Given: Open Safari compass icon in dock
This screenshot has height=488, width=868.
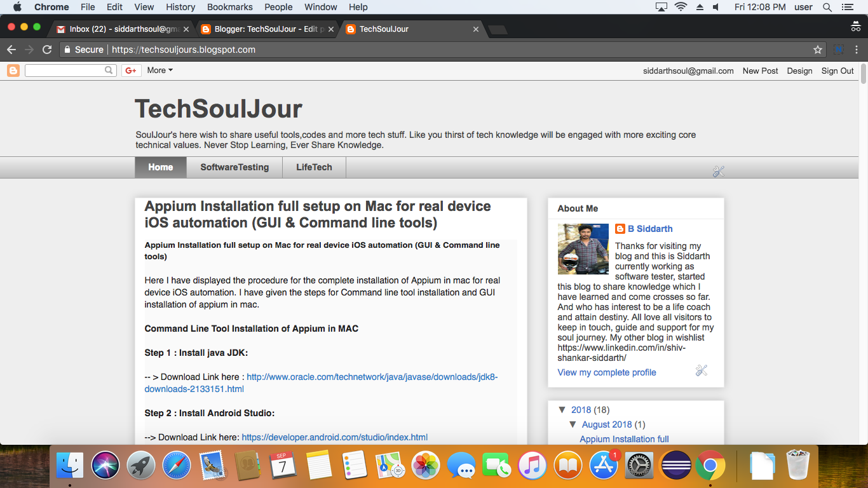Looking at the screenshot, I should click(177, 467).
